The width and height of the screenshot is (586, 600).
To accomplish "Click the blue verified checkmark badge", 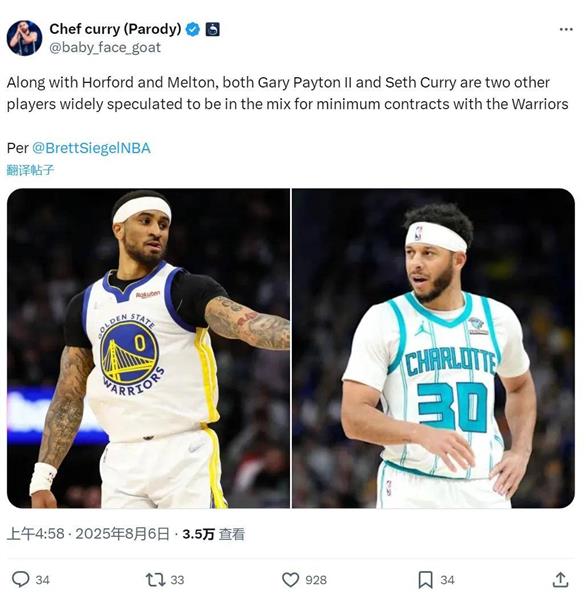I will (x=193, y=29).
